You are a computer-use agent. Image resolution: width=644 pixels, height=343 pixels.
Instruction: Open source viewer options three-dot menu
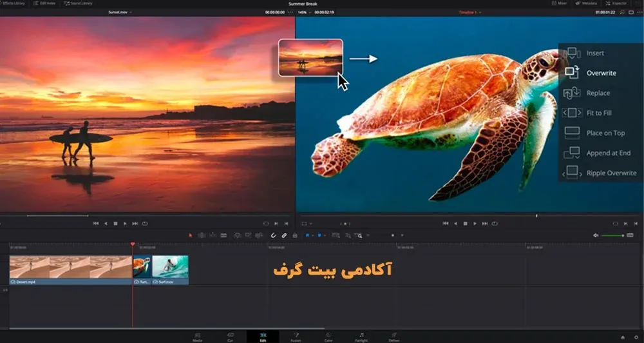pyautogui.click(x=290, y=12)
